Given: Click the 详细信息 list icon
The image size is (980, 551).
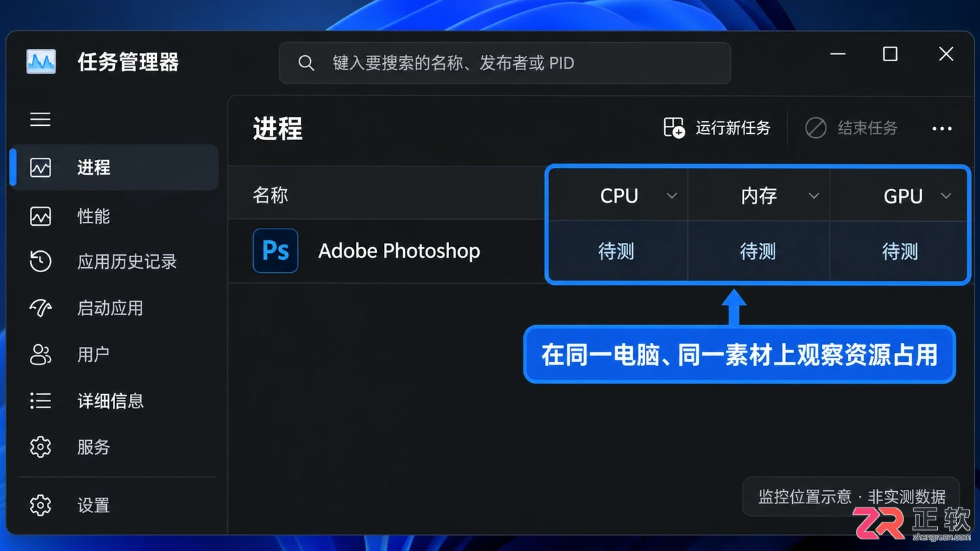Looking at the screenshot, I should (40, 401).
